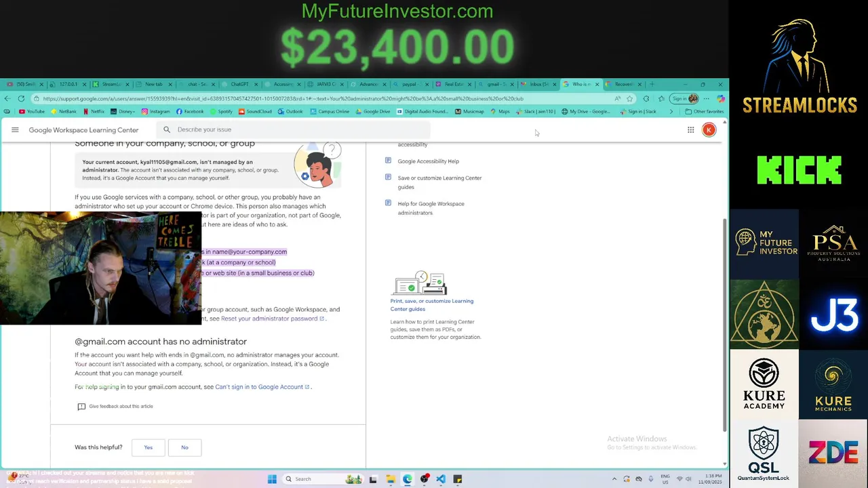Open Sticky Notes from the taskbar
Screen dimensions: 868x488
458,479
